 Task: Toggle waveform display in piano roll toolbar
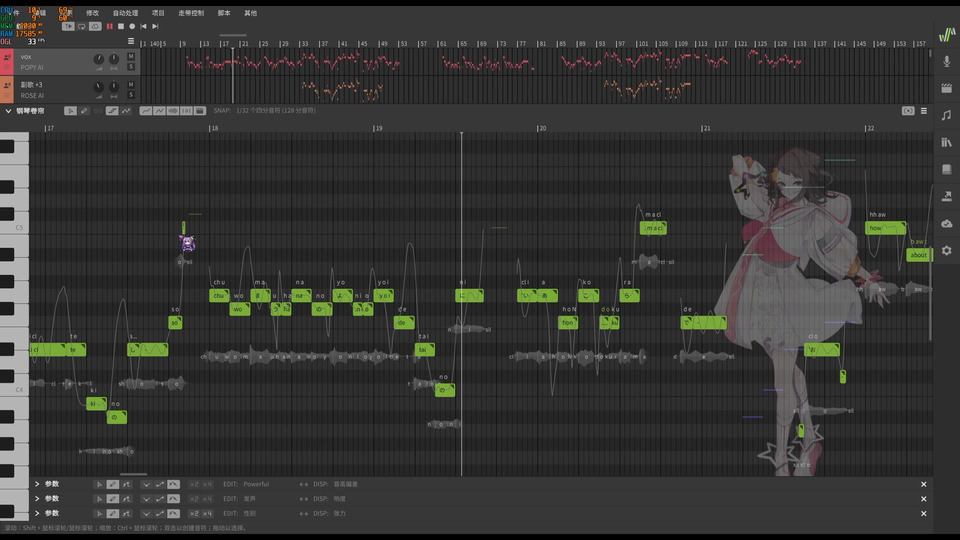pos(173,111)
